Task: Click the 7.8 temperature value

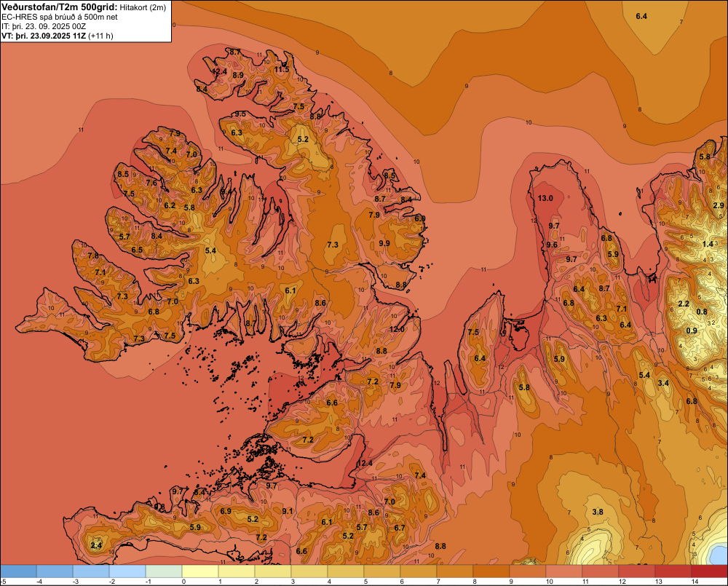Action: tap(93, 256)
